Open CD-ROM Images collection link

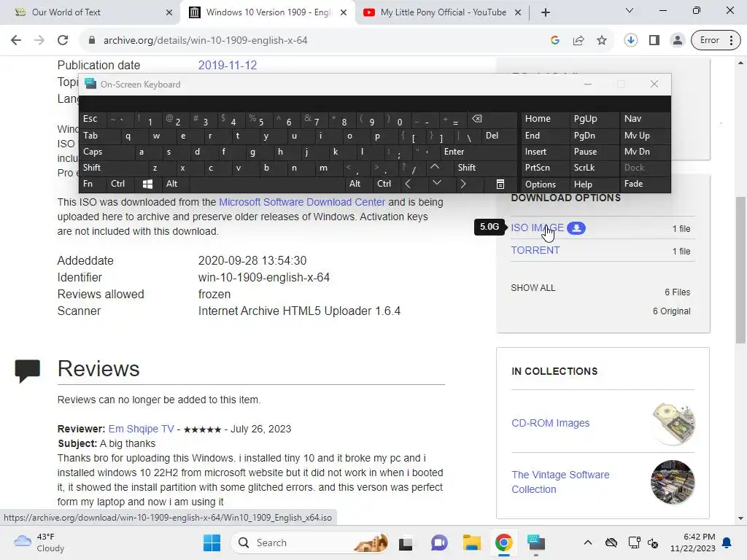point(550,424)
